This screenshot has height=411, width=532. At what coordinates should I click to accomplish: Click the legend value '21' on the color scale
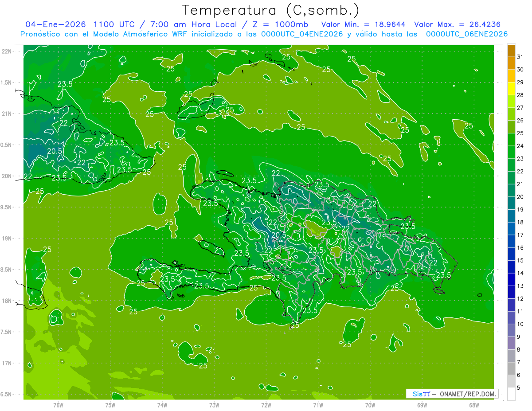point(520,184)
